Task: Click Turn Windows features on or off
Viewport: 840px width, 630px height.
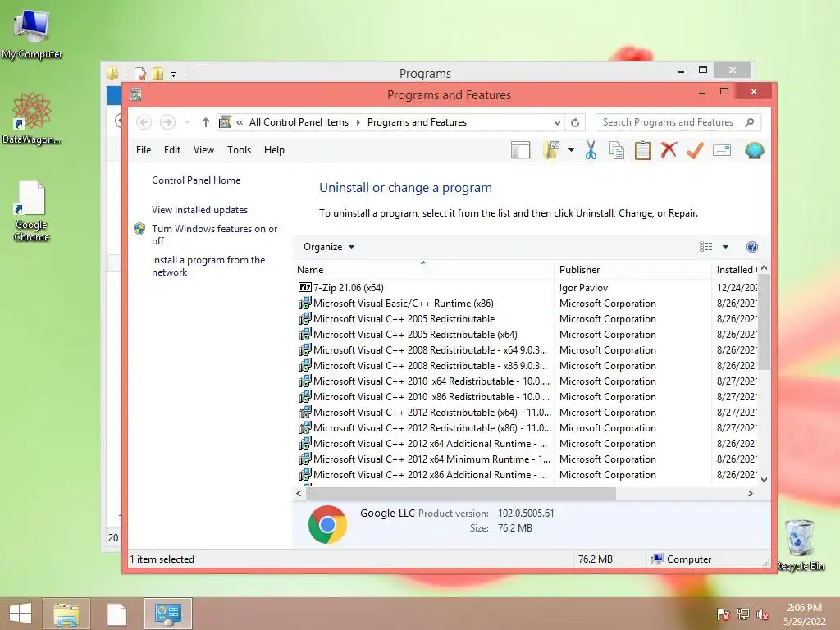Action: coord(214,235)
